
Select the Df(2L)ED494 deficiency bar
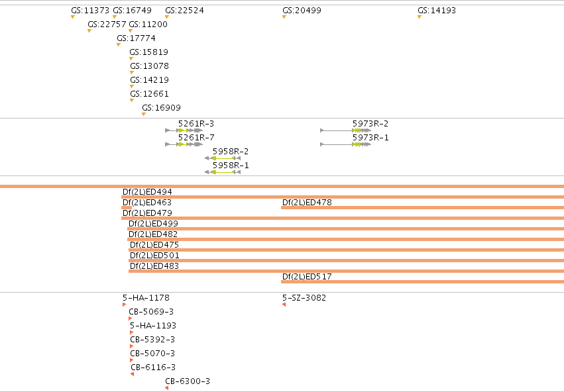343,197
